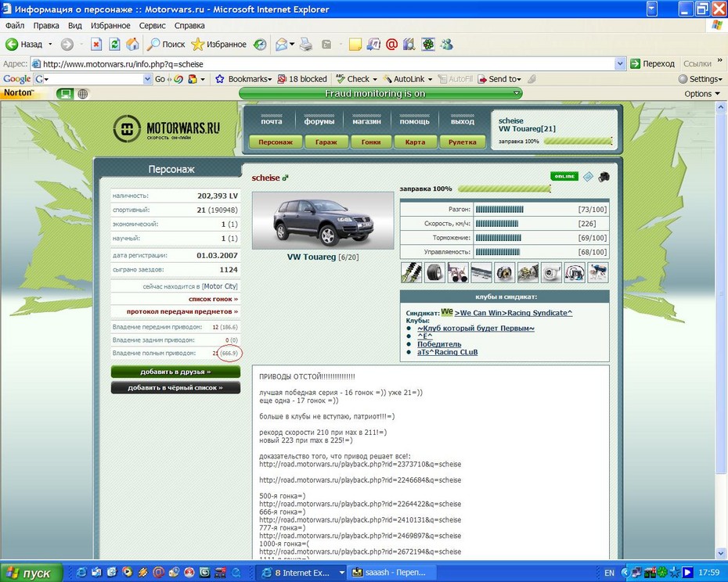This screenshot has width=728, height=582.
Task: Click the blue diamond message icon
Action: tap(588, 177)
